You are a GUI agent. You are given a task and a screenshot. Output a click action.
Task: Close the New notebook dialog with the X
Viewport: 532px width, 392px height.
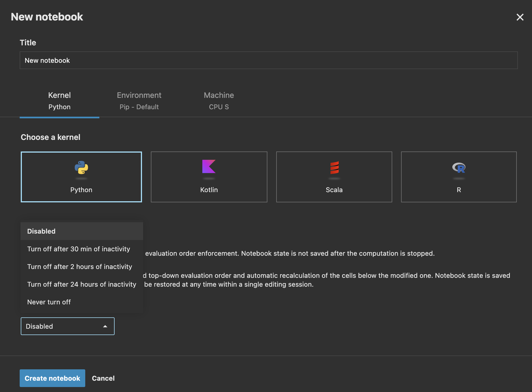[520, 17]
